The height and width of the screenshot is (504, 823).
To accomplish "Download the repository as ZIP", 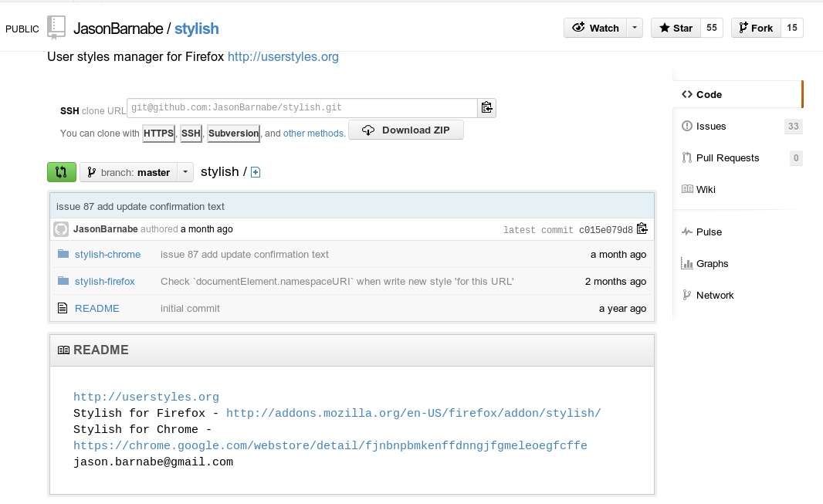I will click(x=406, y=130).
